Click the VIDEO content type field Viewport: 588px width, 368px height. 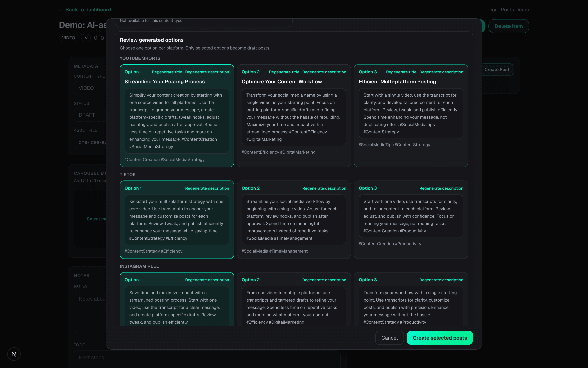90,88
